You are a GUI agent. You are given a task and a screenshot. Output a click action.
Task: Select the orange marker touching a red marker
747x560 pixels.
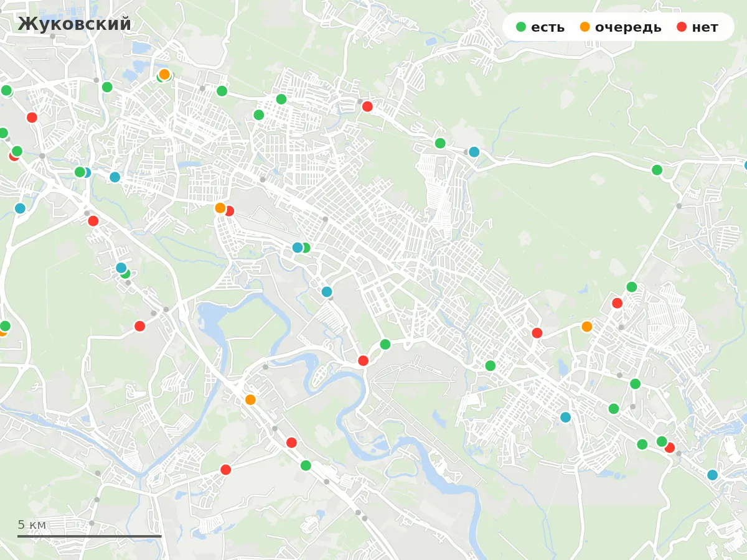point(220,208)
